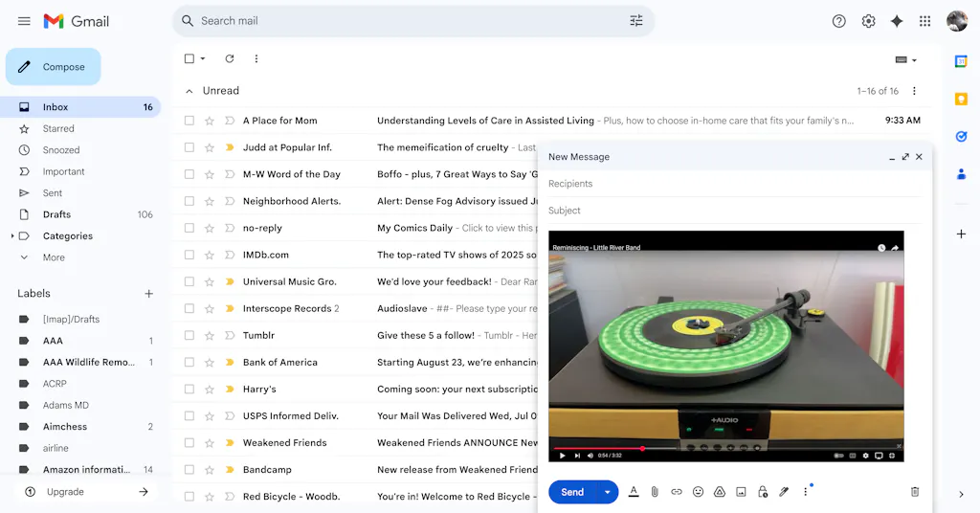Open the insert link tool
This screenshot has width=980, height=513.
[677, 492]
